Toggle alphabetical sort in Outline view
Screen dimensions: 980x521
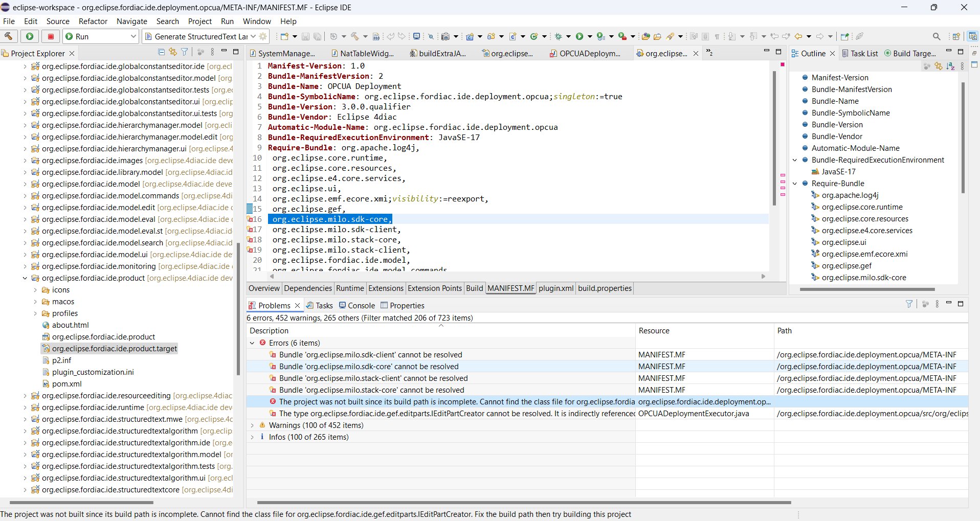click(950, 66)
